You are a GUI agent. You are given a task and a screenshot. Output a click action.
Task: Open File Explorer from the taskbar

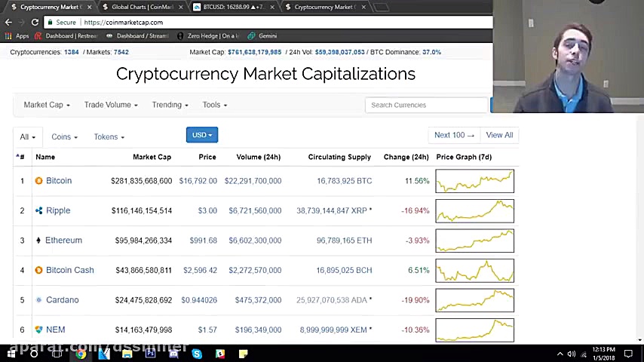point(127,354)
